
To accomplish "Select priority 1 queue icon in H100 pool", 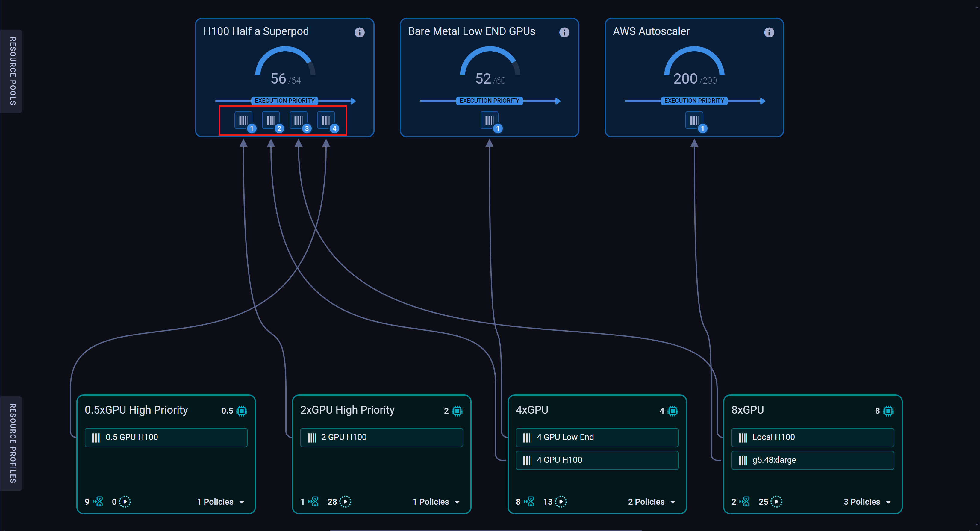I will (243, 120).
